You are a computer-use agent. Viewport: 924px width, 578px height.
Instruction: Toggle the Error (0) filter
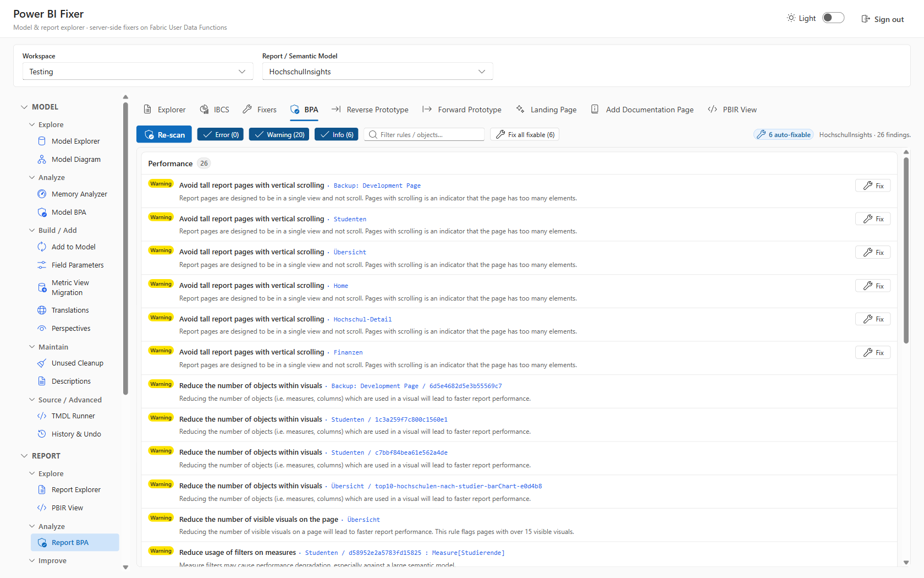pos(221,134)
